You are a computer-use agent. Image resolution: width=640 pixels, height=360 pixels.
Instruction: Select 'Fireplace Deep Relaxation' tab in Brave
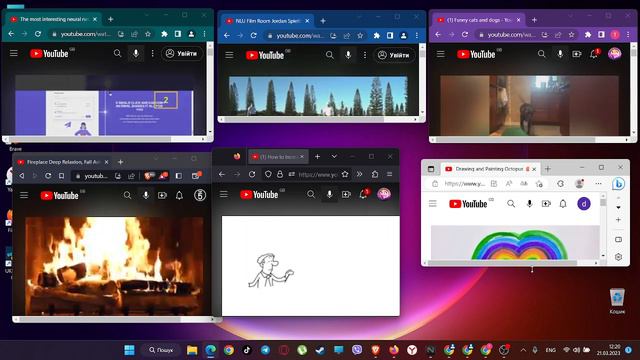click(x=63, y=162)
